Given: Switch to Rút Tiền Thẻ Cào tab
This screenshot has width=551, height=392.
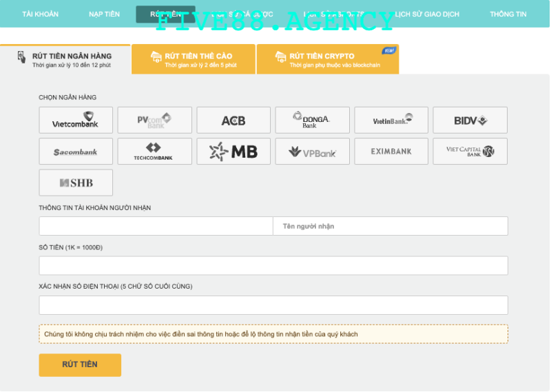Looking at the screenshot, I should (x=194, y=59).
